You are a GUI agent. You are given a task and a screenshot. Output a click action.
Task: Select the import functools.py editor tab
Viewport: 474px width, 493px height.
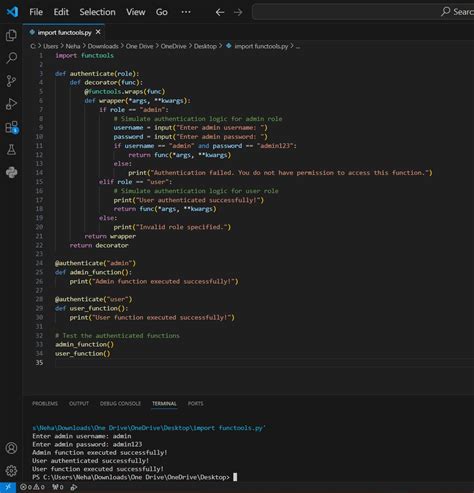click(64, 32)
